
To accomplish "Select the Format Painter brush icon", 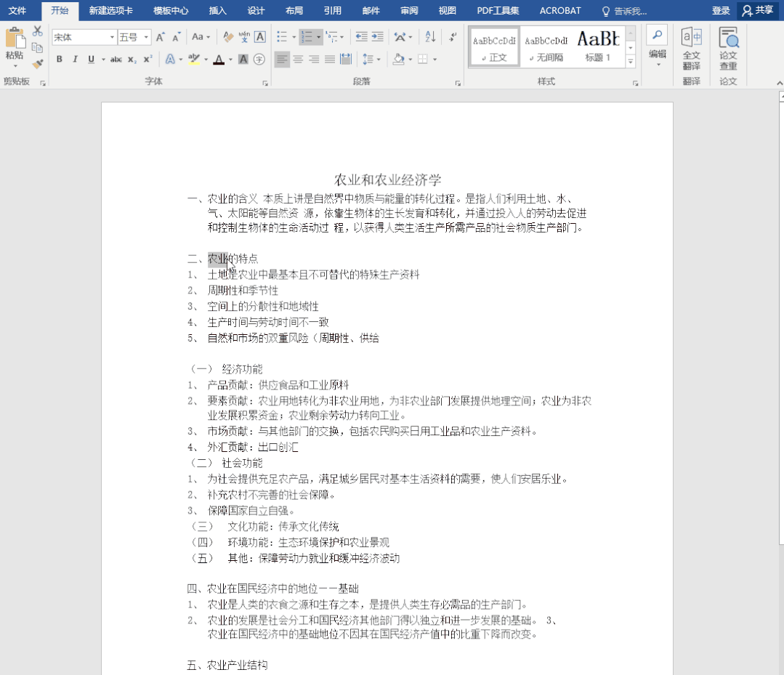I will click(38, 63).
